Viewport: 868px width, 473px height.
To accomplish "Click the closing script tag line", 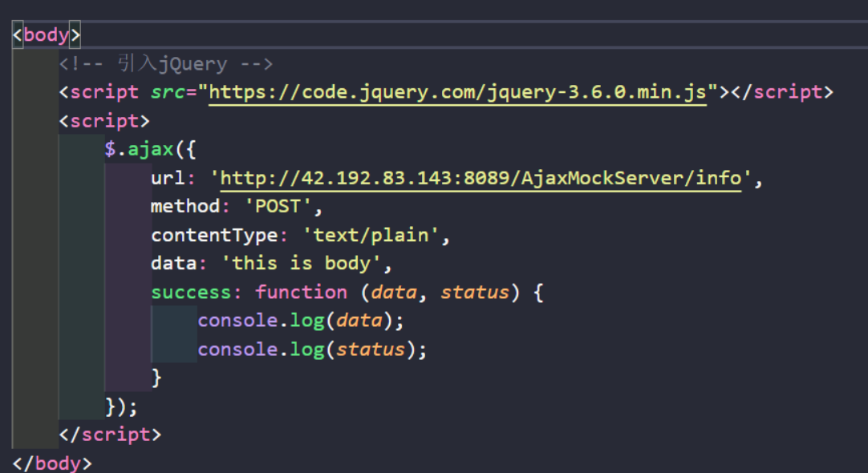I will click(x=110, y=435).
